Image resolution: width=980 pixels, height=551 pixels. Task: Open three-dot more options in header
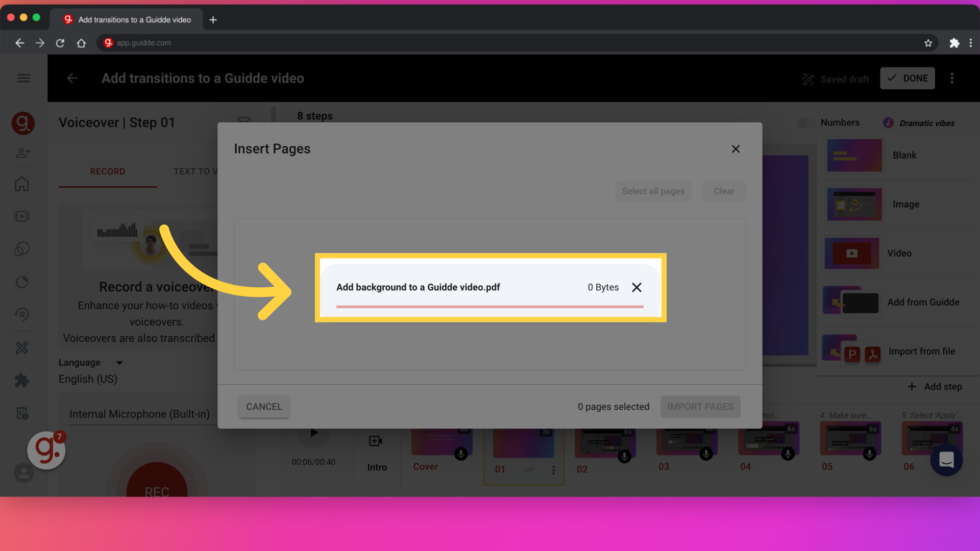coord(951,78)
